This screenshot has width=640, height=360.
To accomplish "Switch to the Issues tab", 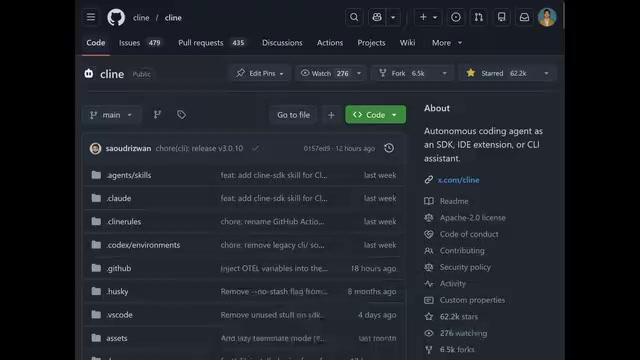I will pos(140,42).
